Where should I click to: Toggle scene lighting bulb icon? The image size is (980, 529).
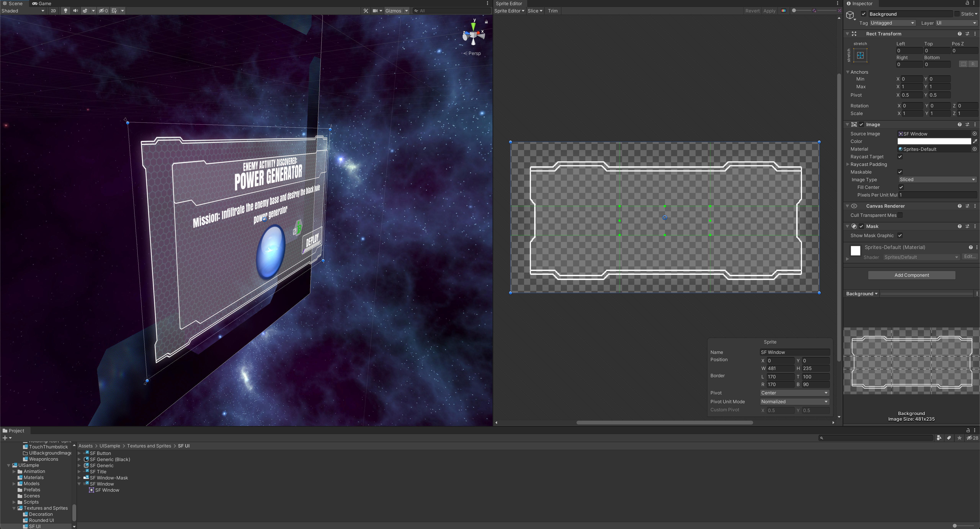(x=65, y=11)
